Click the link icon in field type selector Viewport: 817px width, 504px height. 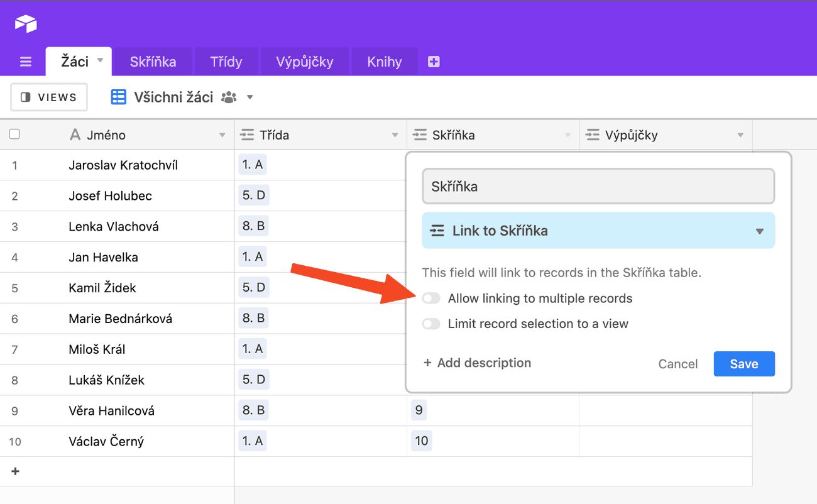coord(437,231)
